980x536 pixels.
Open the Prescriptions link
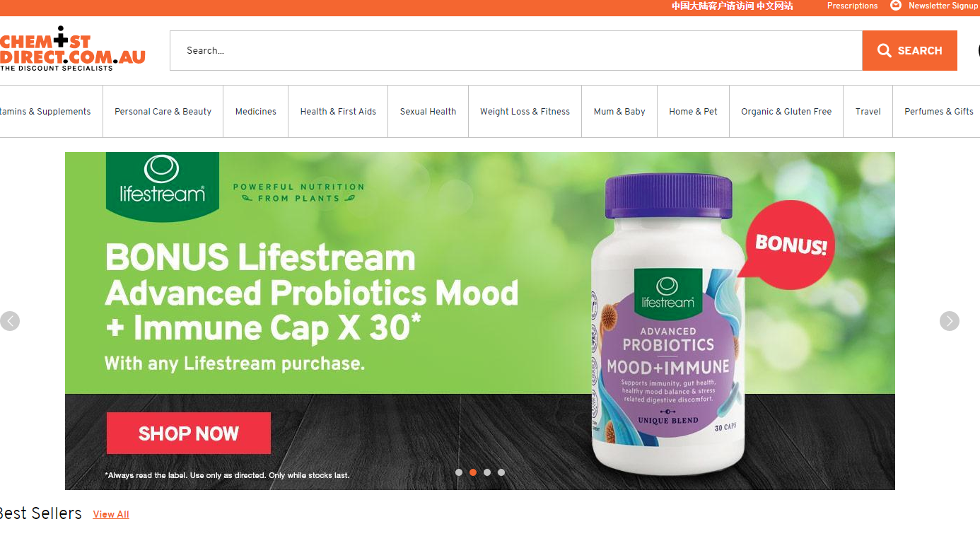click(852, 6)
